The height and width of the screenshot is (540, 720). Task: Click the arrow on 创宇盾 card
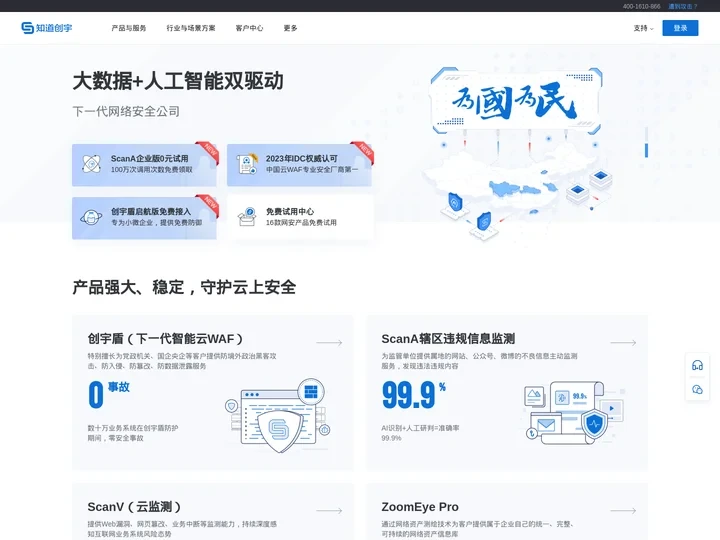pos(329,343)
